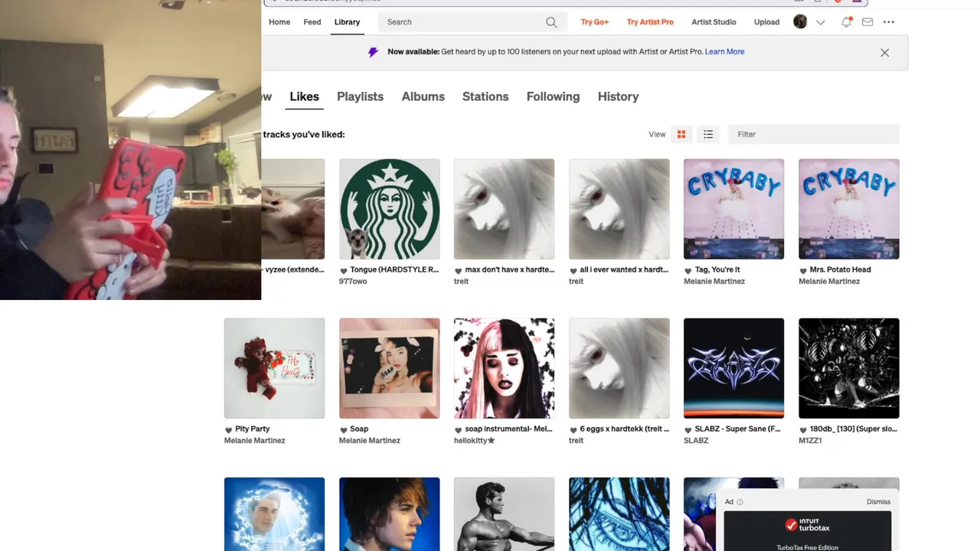Open artist M1ZZ1

[x=810, y=441]
